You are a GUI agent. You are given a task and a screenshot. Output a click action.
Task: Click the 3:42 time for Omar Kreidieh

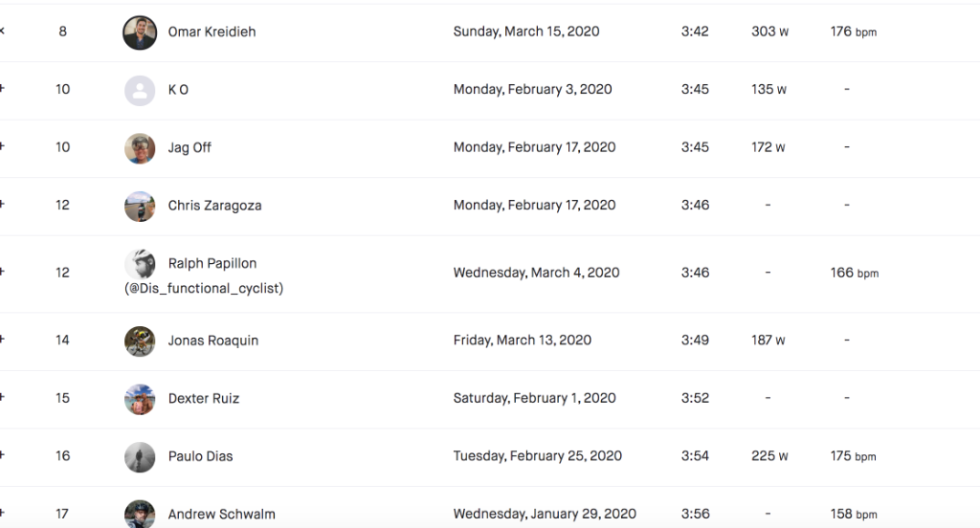695,32
